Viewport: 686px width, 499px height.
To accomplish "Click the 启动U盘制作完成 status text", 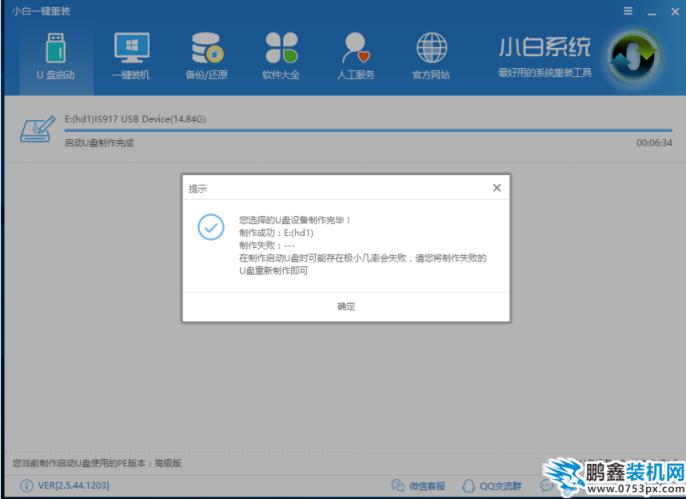I will 99,143.
